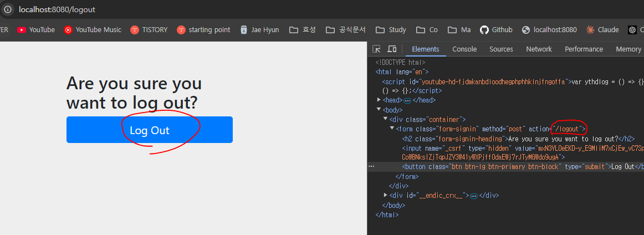Activate the DevTools inspect element picker
The height and width of the screenshot is (235, 644).
pyautogui.click(x=376, y=49)
